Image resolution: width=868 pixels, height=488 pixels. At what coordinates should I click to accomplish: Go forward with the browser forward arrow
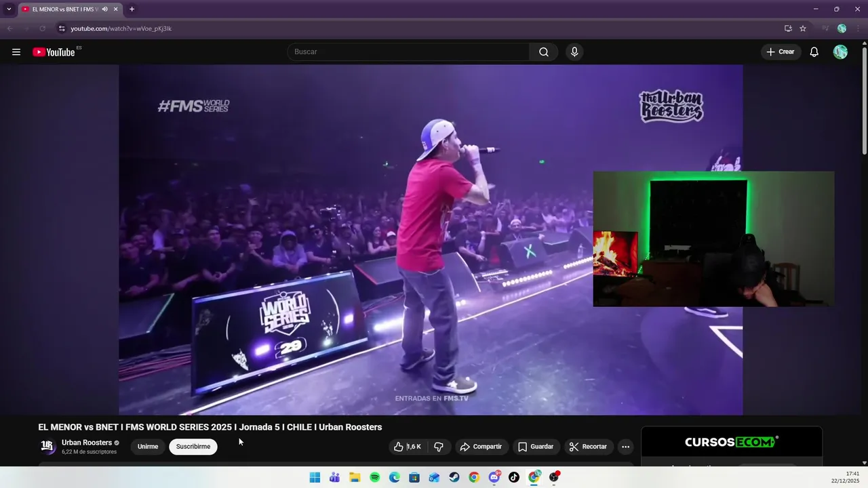[26, 28]
